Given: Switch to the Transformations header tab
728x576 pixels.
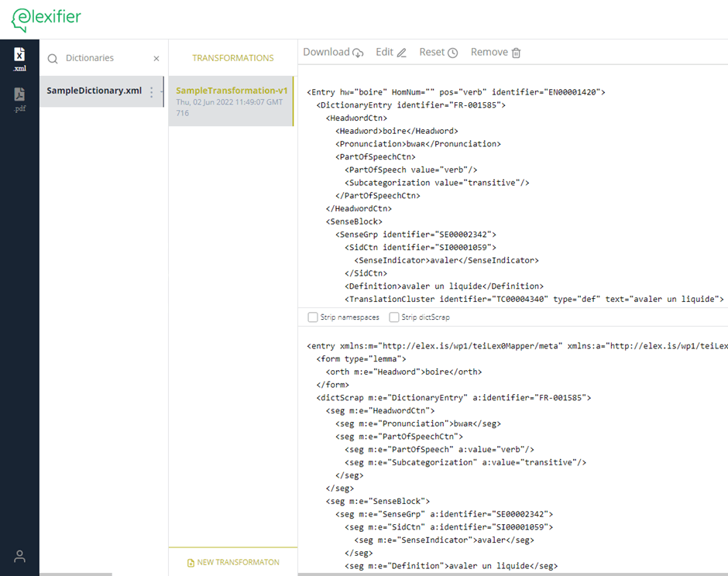Looking at the screenshot, I should 232,58.
